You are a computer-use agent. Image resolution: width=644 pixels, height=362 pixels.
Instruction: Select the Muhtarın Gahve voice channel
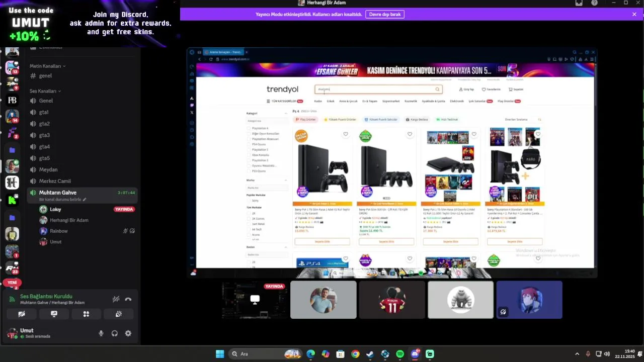tap(82, 195)
